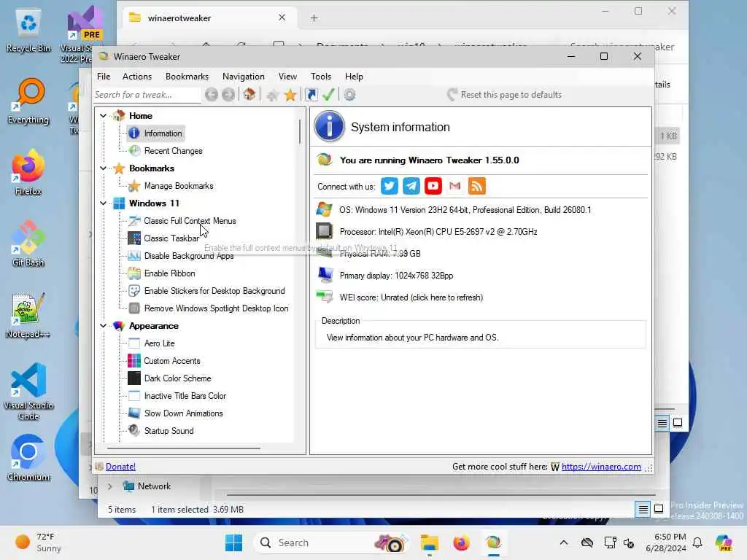
Task: Open the File menu
Action: point(104,77)
